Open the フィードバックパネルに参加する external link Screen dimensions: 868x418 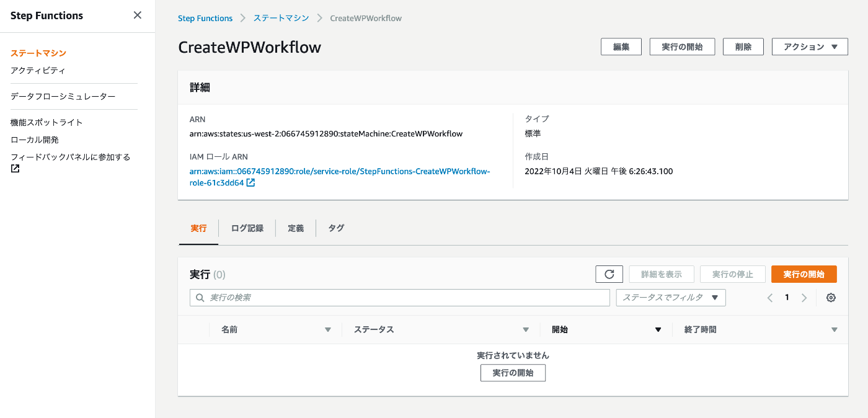click(69, 157)
